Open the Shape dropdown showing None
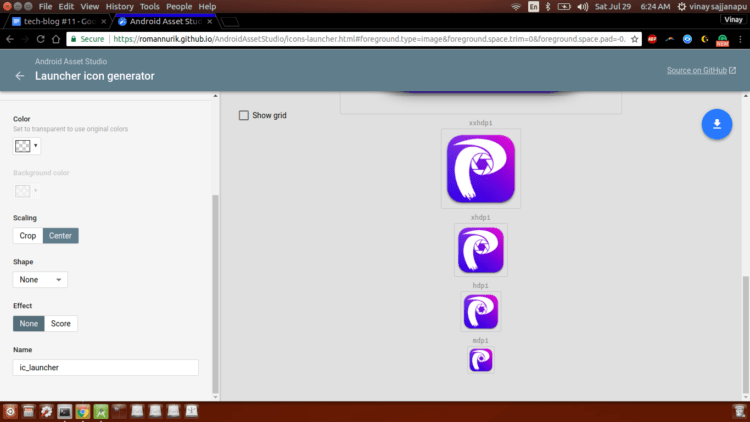 pos(40,280)
